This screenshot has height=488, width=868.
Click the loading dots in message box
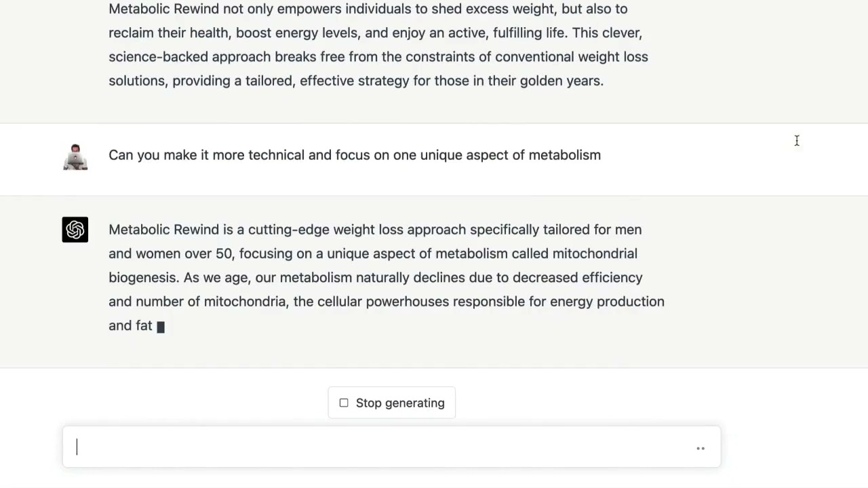tap(701, 448)
